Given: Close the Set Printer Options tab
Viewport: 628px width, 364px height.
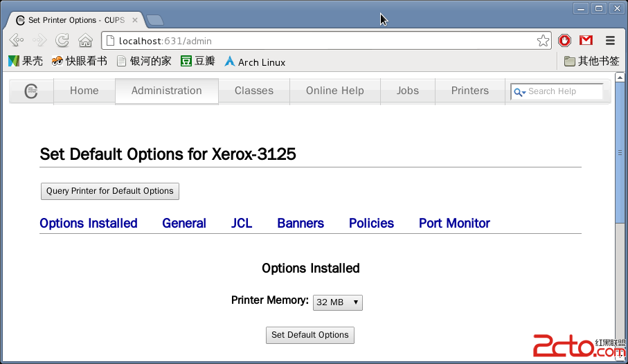Looking at the screenshot, I should tap(135, 20).
